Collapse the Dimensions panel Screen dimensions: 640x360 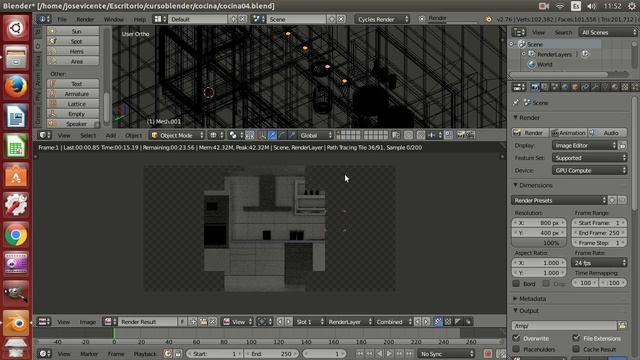(516, 185)
